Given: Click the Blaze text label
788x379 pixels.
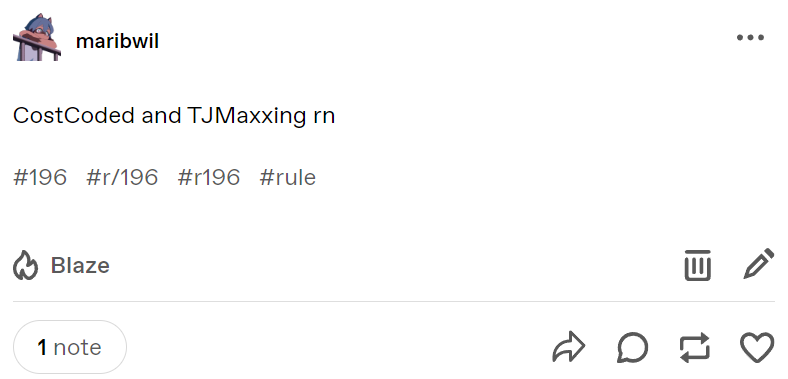Looking at the screenshot, I should 80,265.
